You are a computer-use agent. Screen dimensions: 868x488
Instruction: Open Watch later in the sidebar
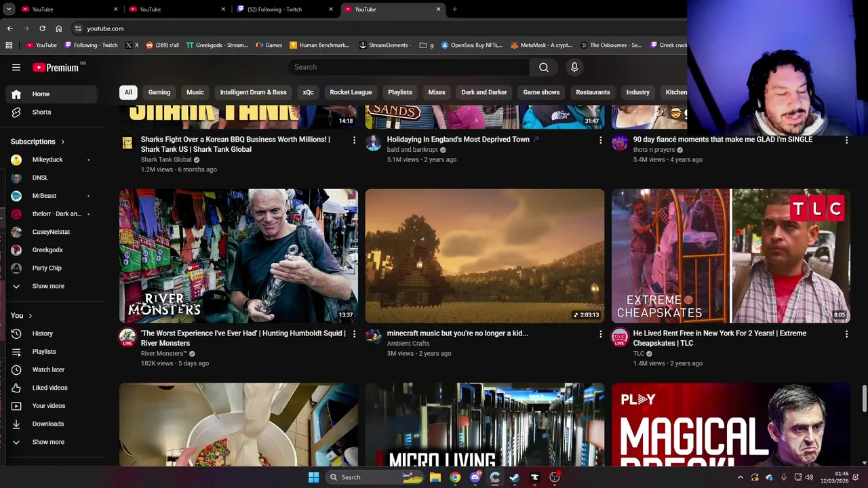(52, 369)
